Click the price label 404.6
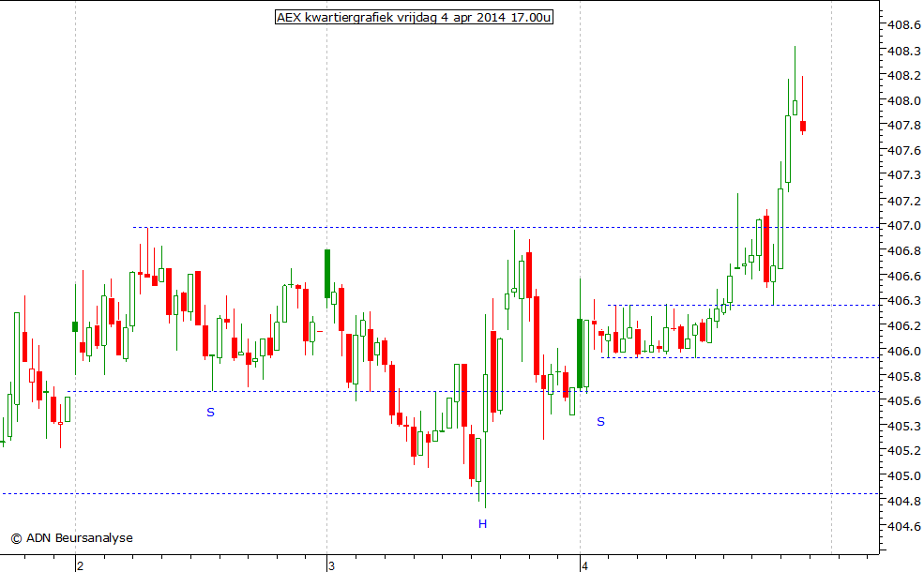Image resolution: width=924 pixels, height=572 pixels. (x=904, y=526)
